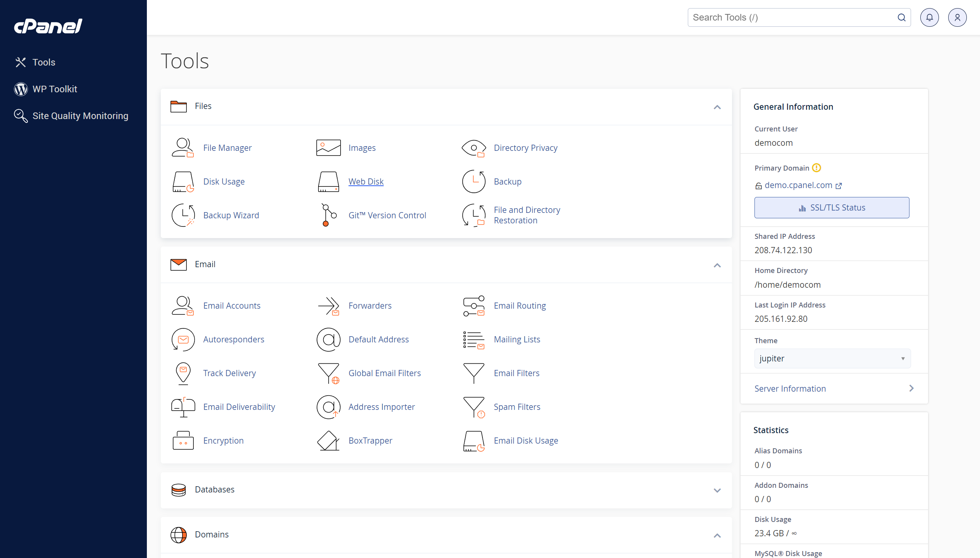Viewport: 980px width, 558px height.
Task: Open the BoxTrapper tool
Action: tap(370, 440)
